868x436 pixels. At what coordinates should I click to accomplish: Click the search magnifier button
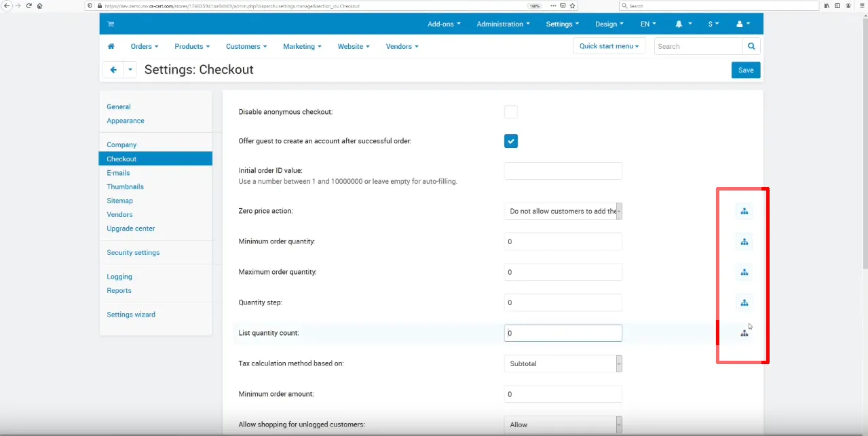tap(751, 46)
